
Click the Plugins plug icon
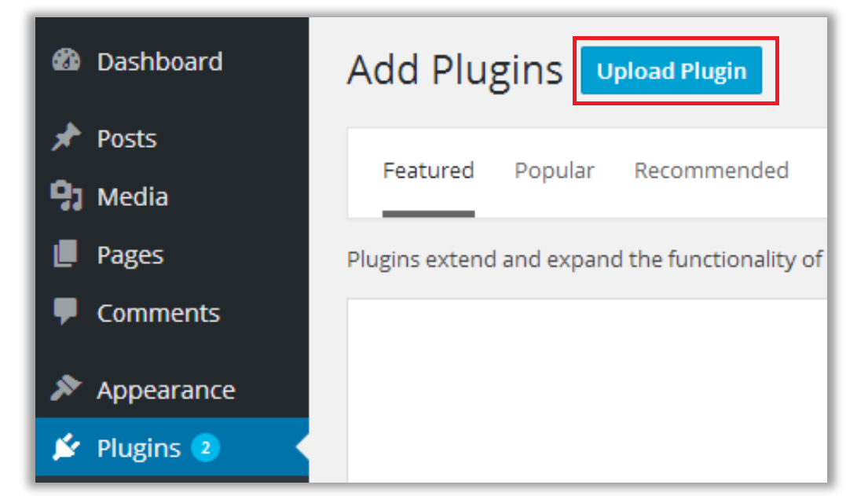(66, 448)
